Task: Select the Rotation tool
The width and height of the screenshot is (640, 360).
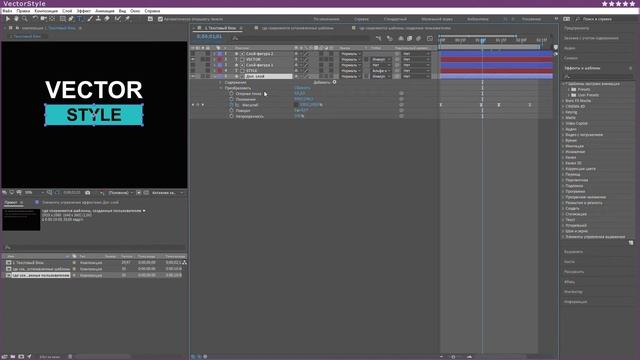Action: [x=35, y=19]
